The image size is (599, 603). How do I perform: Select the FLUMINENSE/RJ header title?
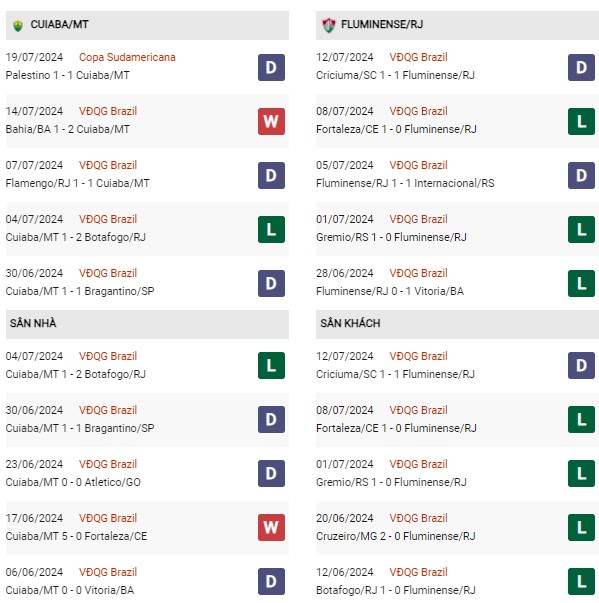coord(382,25)
